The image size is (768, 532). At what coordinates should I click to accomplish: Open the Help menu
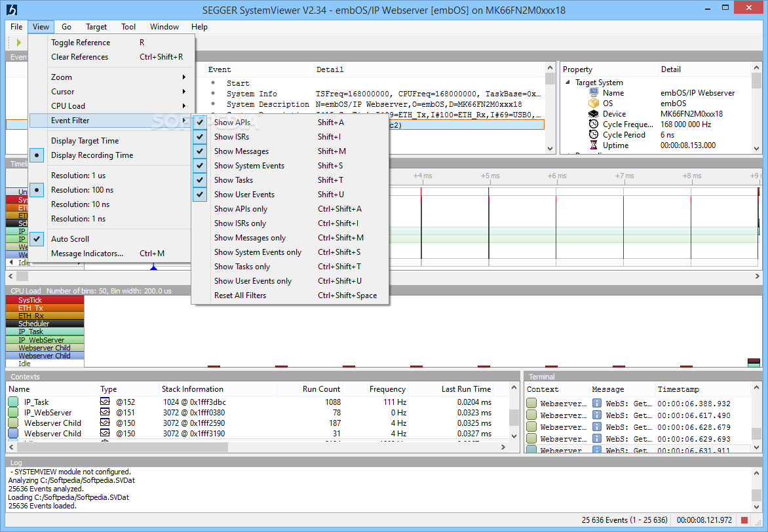tap(199, 27)
